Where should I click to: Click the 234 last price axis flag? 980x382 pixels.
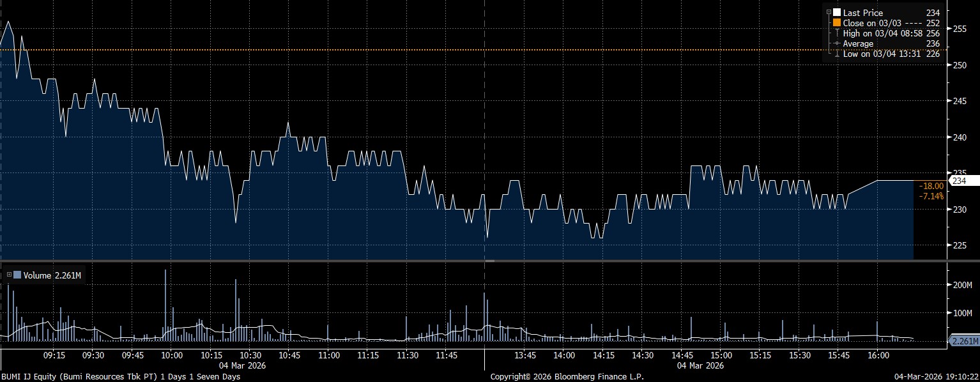(958, 181)
